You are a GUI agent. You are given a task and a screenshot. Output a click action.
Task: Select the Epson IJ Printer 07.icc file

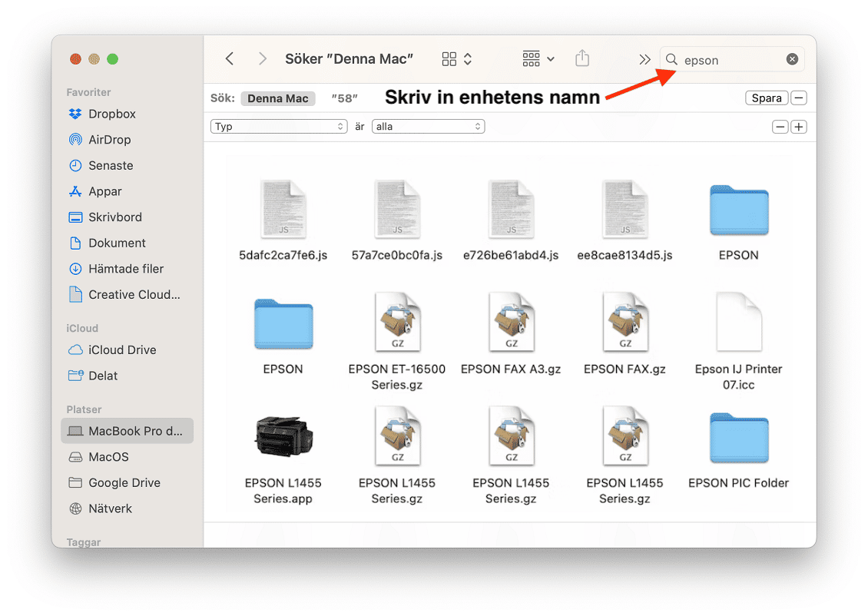tap(738, 324)
